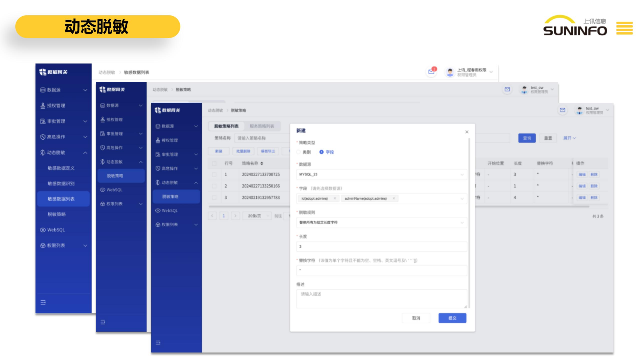Viewport: 640px width, 360px height.
Task: Cancel the 新建 dialog
Action: click(416, 318)
